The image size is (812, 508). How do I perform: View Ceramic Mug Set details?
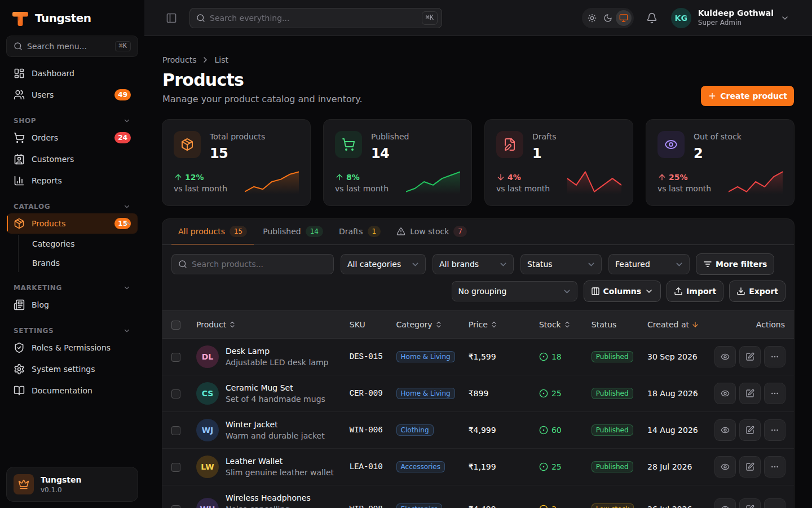pos(725,393)
